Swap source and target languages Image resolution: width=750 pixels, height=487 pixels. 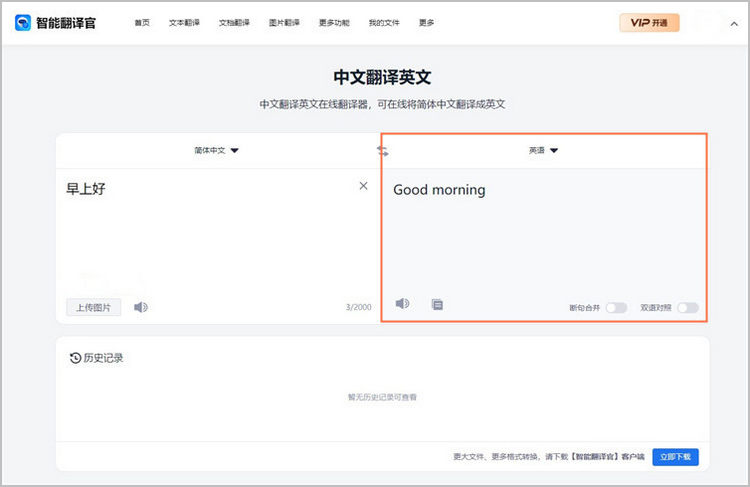[382, 151]
